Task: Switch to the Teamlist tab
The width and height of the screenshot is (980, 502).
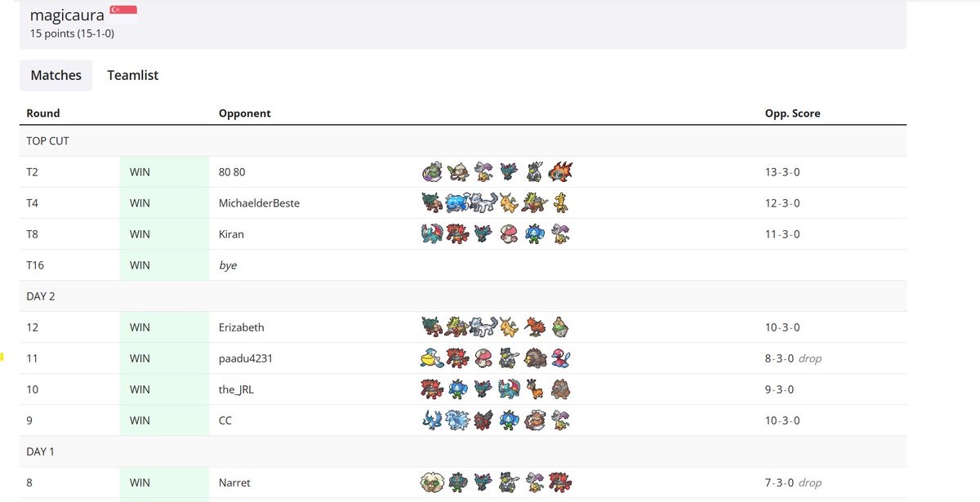Action: (x=132, y=74)
